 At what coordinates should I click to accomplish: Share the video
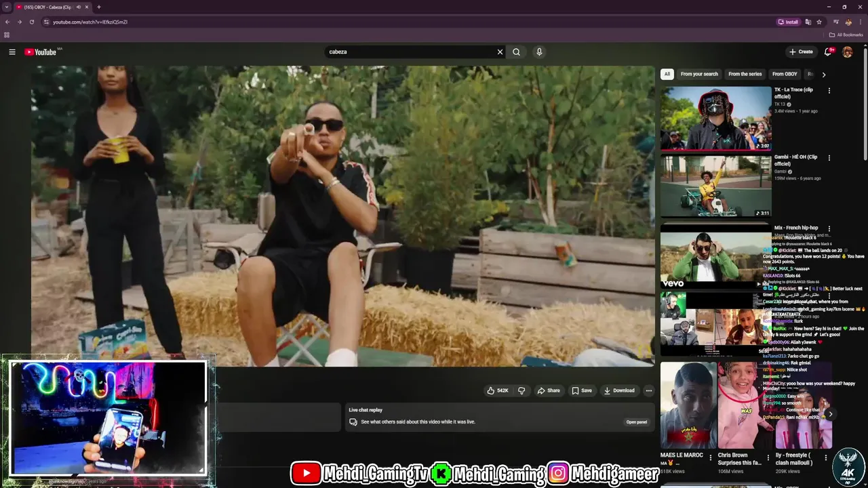coord(549,390)
